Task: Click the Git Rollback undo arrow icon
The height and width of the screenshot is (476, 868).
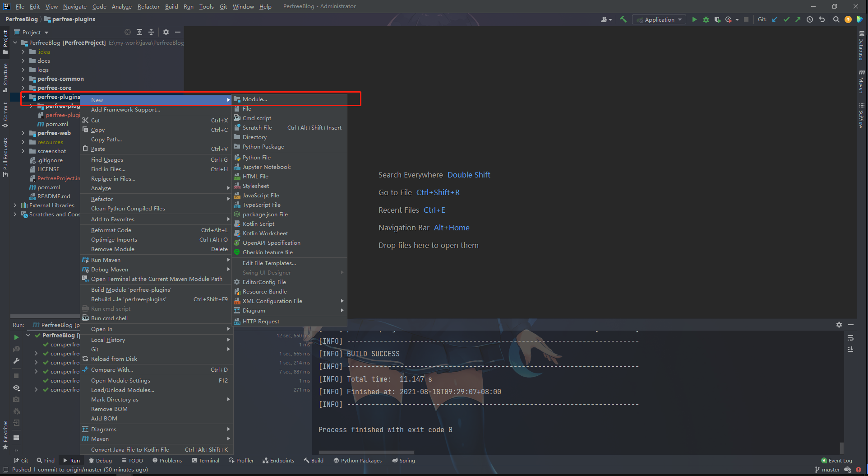Action: [822, 19]
